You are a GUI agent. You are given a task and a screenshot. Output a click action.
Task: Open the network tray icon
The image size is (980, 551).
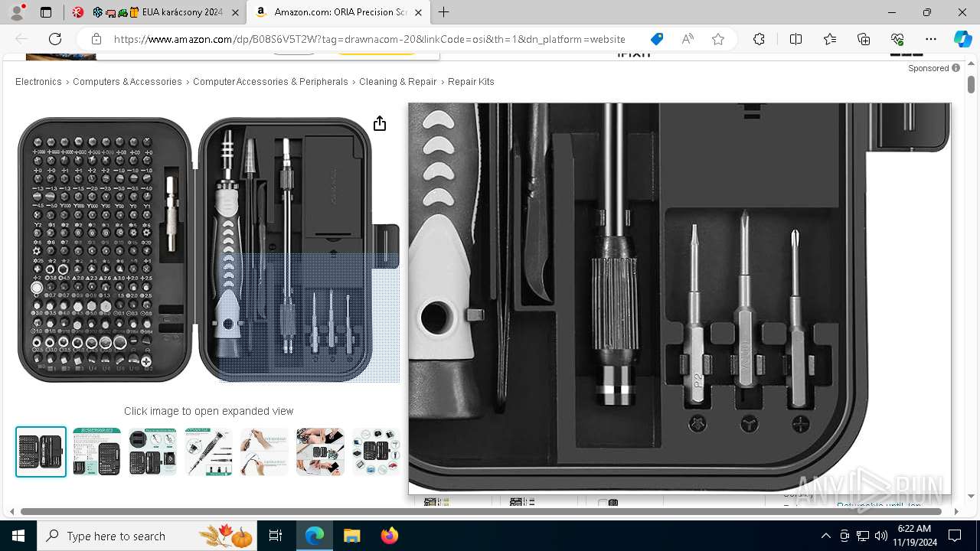863,536
